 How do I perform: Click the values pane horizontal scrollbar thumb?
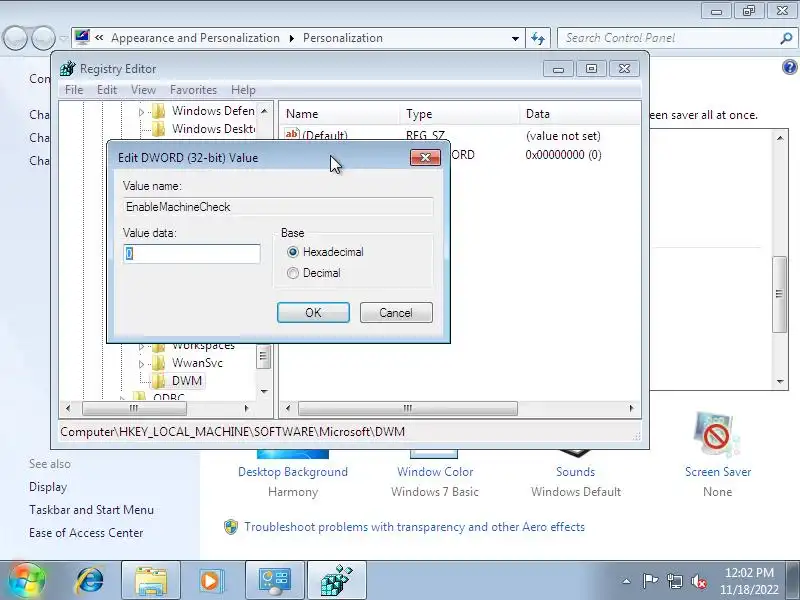[408, 408]
